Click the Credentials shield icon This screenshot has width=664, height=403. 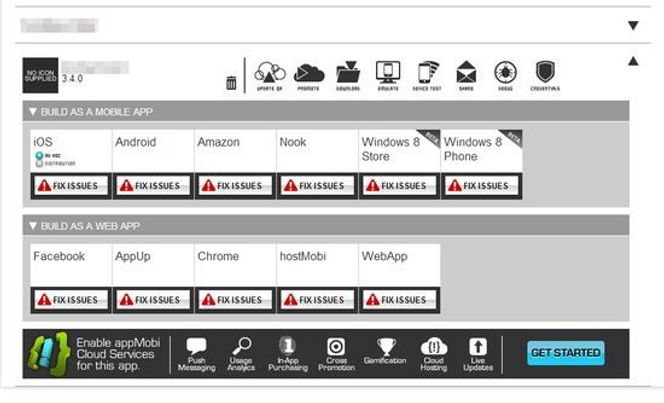[545, 76]
